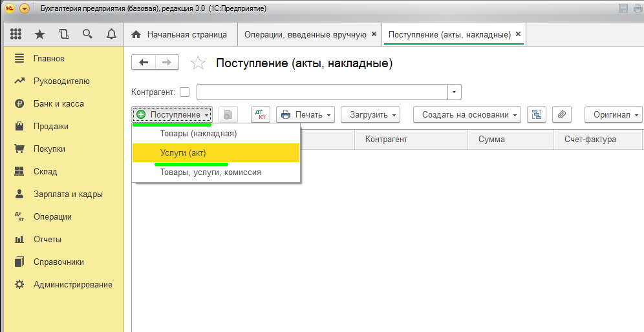The width and height of the screenshot is (644, 332).
Task: Choose Товары (накладная) menu item
Action: point(216,133)
